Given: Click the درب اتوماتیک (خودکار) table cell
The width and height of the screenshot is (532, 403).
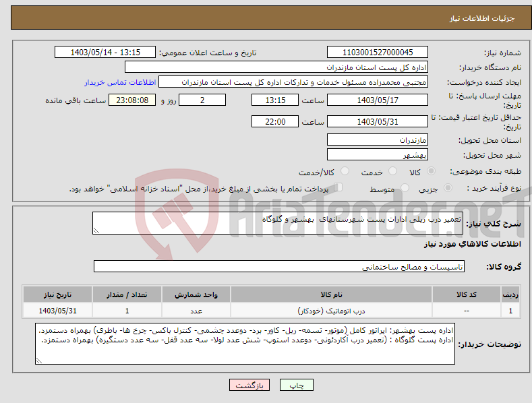Looking at the screenshot, I should [x=331, y=311].
